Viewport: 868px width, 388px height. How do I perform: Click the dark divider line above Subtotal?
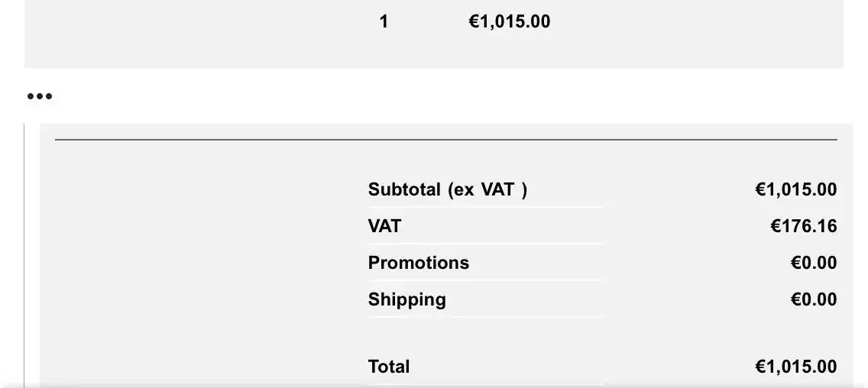point(445,140)
